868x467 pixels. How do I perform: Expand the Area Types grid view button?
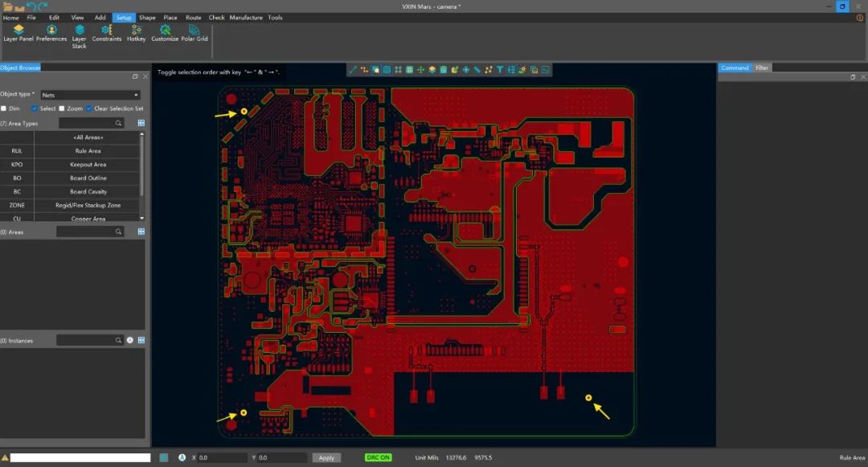(141, 123)
